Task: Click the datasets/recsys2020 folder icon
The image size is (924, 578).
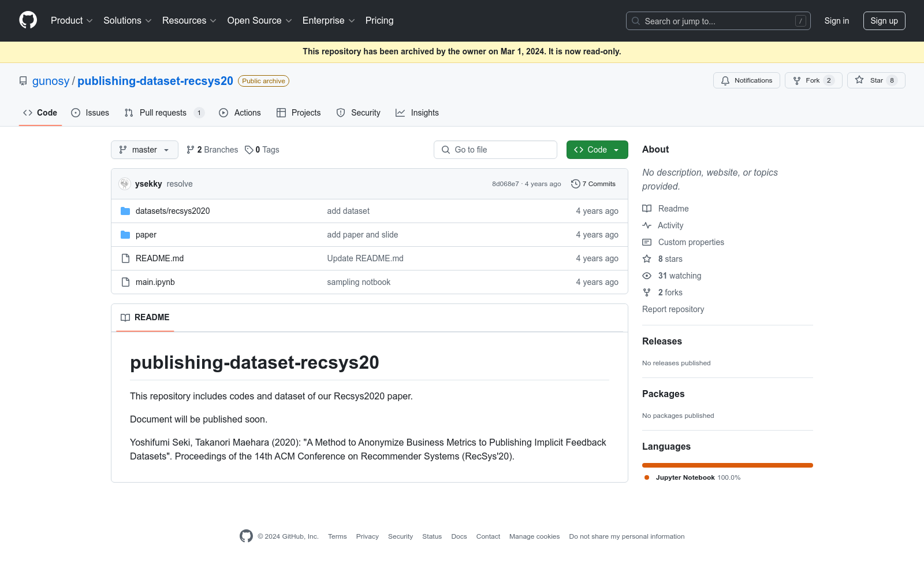Action: click(125, 211)
